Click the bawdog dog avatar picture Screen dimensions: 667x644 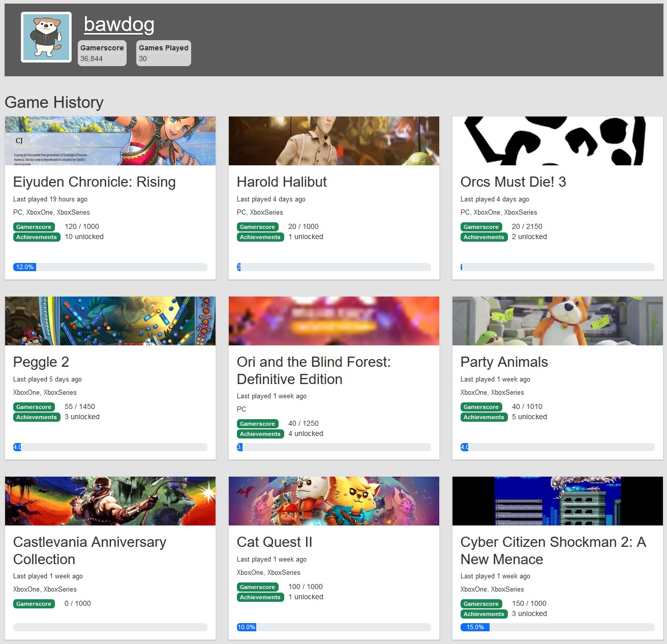(x=46, y=37)
